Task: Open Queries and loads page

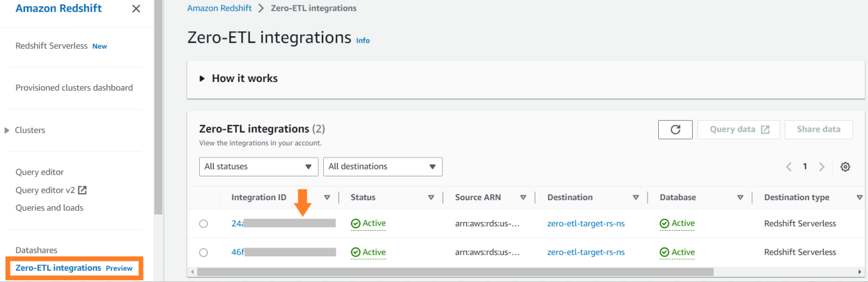Action: click(x=49, y=208)
